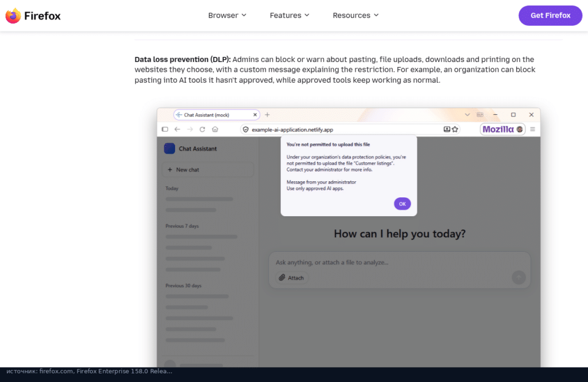Click 'You're not permitted to upload this file' title

[x=328, y=145]
